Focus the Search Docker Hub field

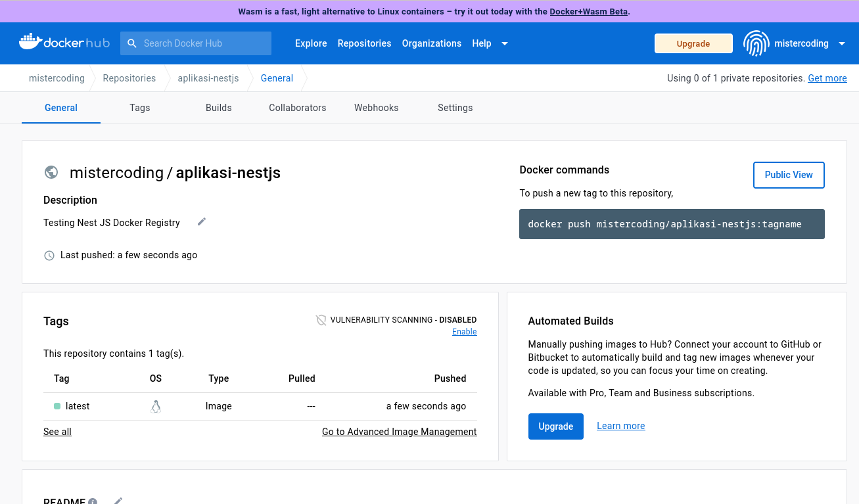(196, 43)
